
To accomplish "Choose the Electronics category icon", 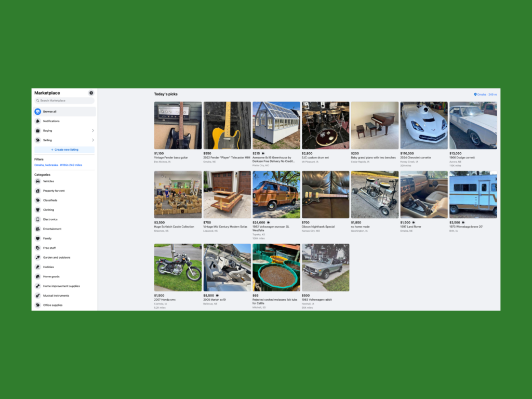I will [x=37, y=219].
